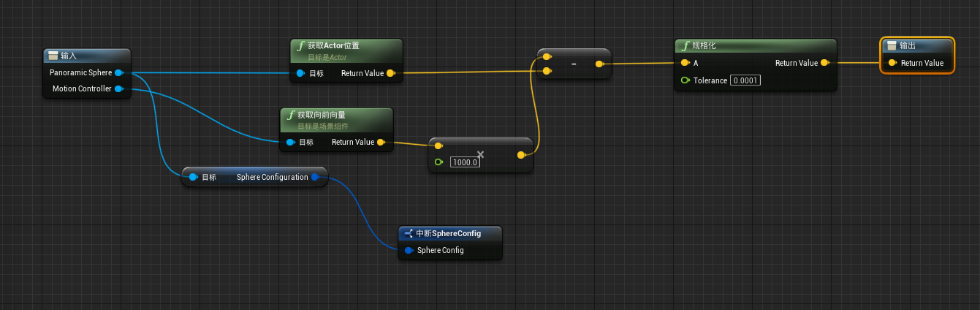Screen dimensions: 980x310
Task: Select the A input pin on 规格化
Action: point(685,63)
